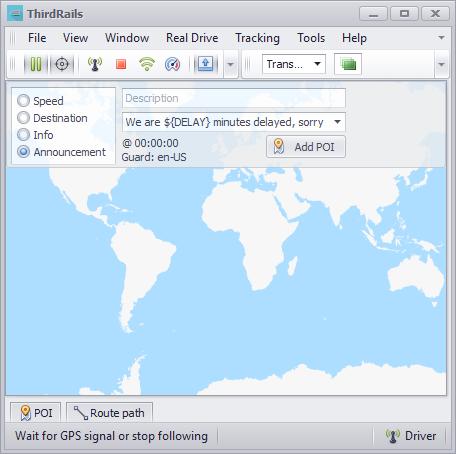Click the green stacked layers icon
Image resolution: width=456 pixels, height=454 pixels.
click(x=348, y=64)
